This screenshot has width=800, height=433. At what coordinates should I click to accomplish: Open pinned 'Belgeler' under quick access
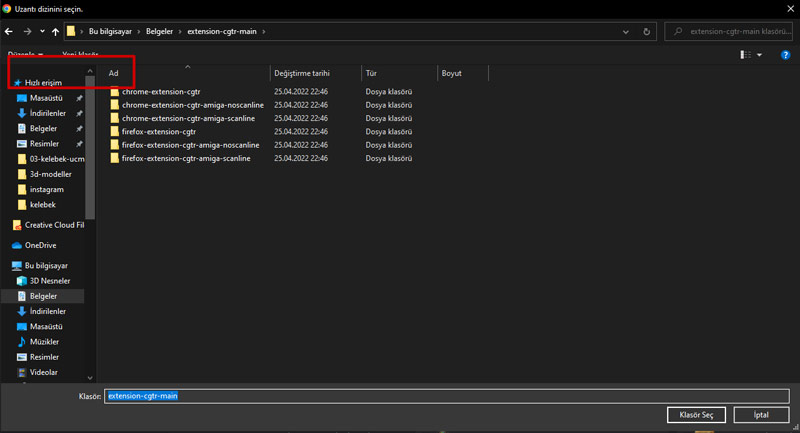click(43, 129)
